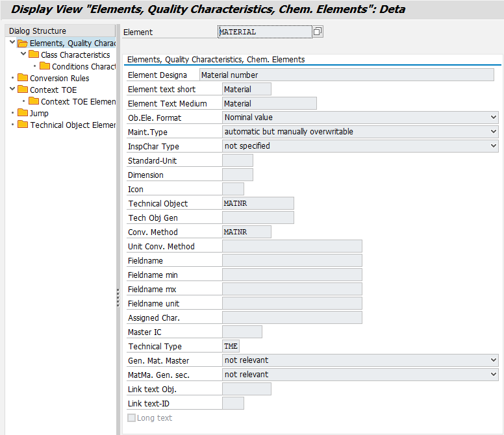This screenshot has height=435, width=504.
Task: Collapse the Context TOE tree node
Action: [12, 90]
